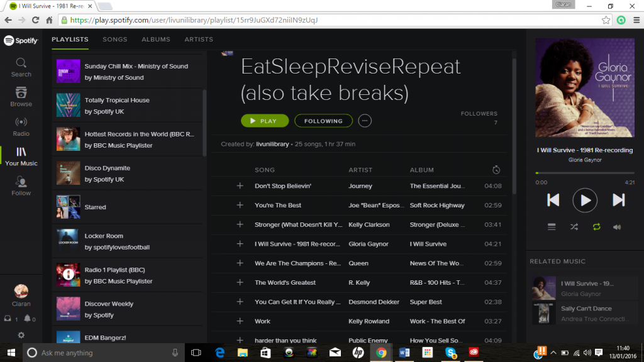Add Work by Kelly Rowland to library
The height and width of the screenshot is (362, 644).
click(240, 321)
